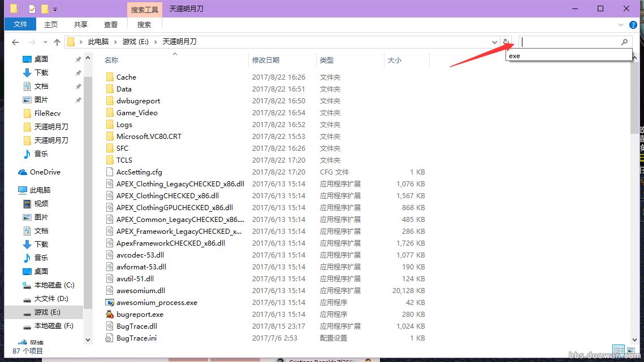Image resolution: width=644 pixels, height=362 pixels.
Task: Select the exe suggestion under the search box
Action: [513, 56]
